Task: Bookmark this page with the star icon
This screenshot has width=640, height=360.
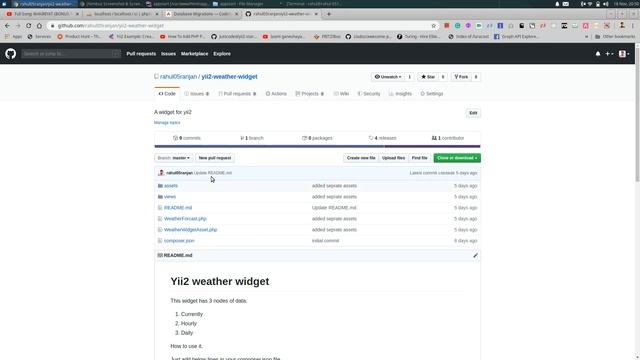Action: (433, 26)
